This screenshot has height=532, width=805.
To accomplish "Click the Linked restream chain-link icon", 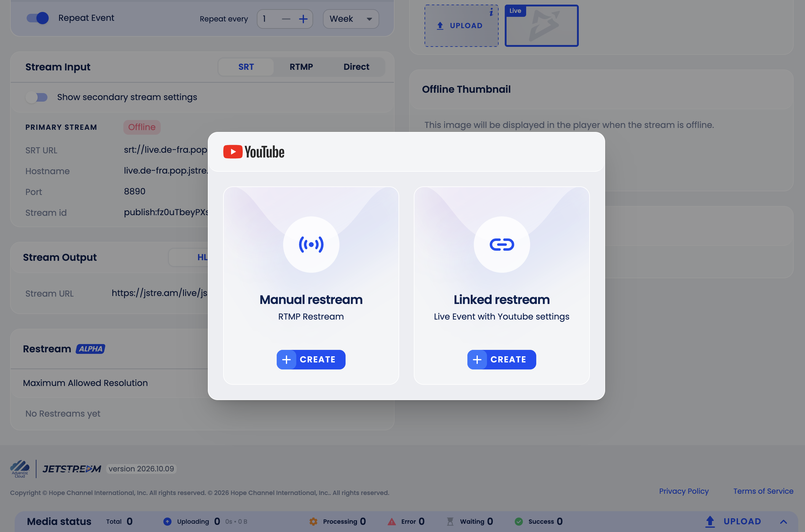I will tap(502, 244).
